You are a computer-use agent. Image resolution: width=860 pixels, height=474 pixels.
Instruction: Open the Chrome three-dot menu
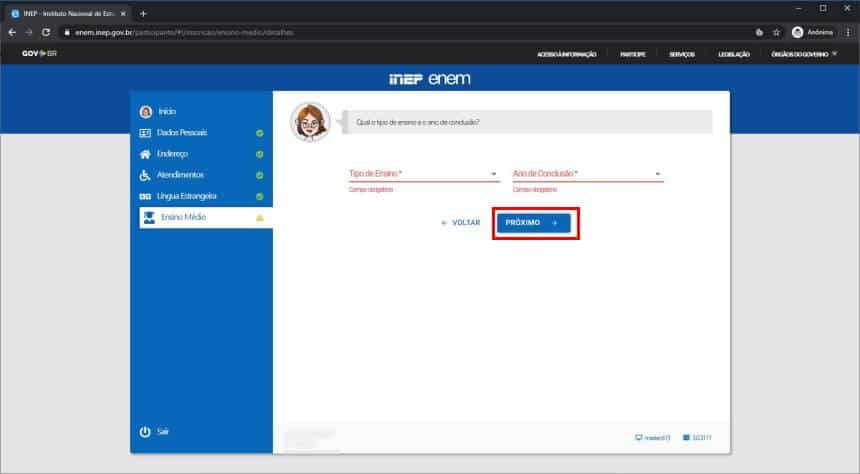[x=848, y=32]
